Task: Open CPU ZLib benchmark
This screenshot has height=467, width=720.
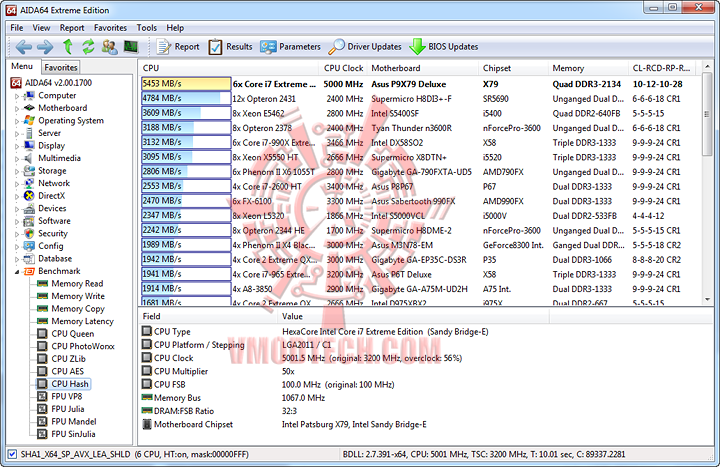Action: (68, 359)
